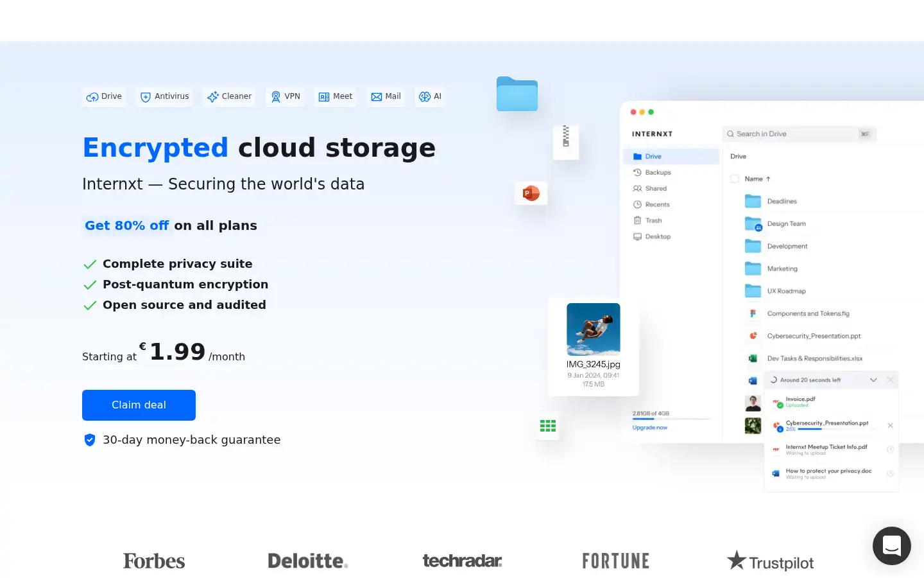Click the floating PowerPoint file icon
This screenshot has height=578, width=924.
(x=531, y=193)
